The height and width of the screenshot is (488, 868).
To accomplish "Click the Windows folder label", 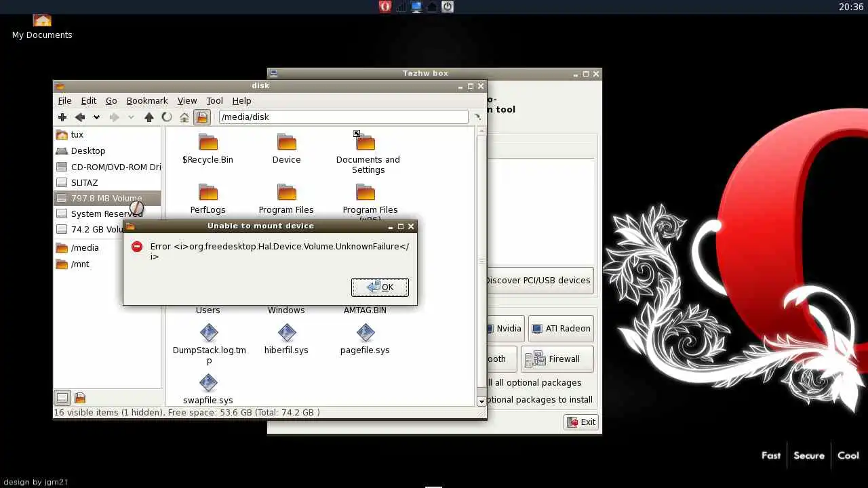I will coord(286,310).
